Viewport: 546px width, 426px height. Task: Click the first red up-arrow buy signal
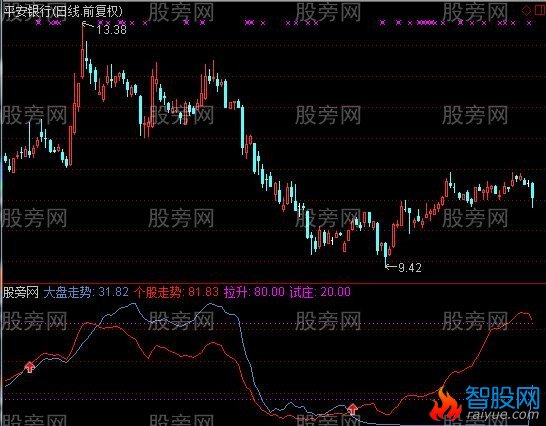coord(30,367)
